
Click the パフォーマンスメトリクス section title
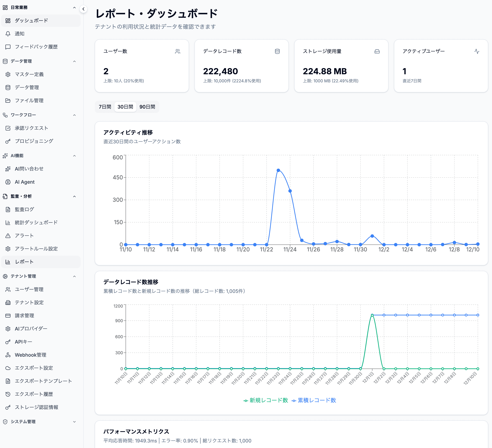[136, 432]
